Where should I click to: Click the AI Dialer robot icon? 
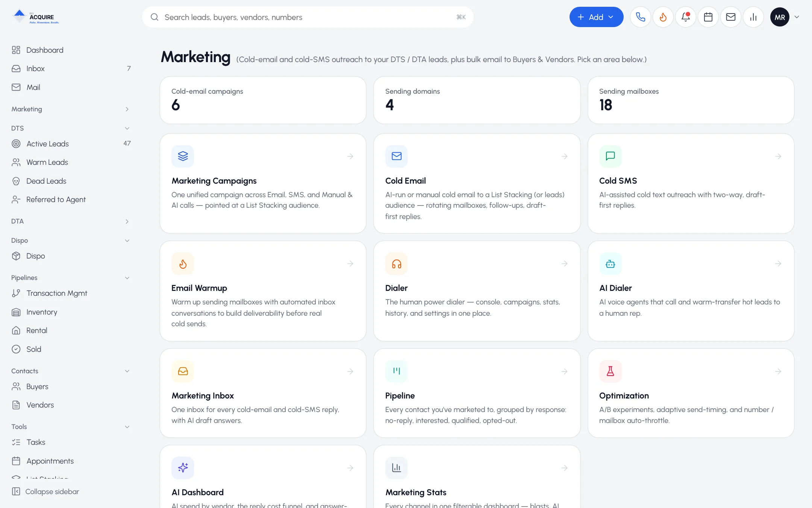coord(610,264)
